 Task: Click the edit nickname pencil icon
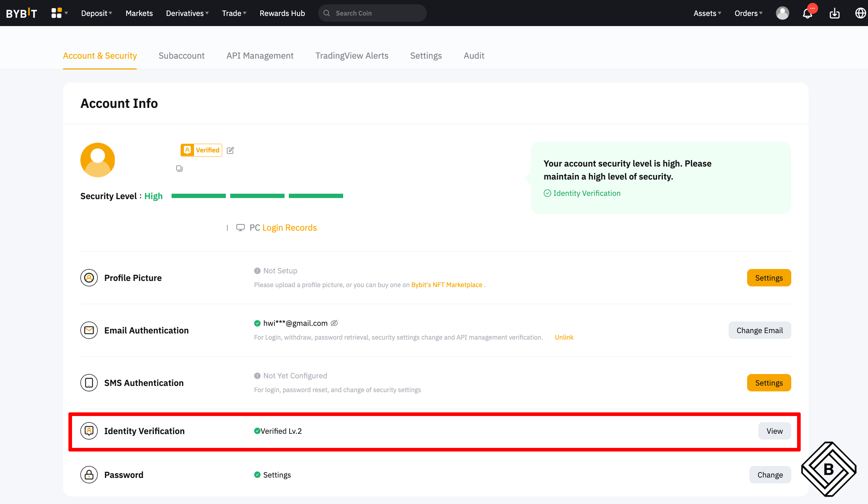tap(230, 150)
